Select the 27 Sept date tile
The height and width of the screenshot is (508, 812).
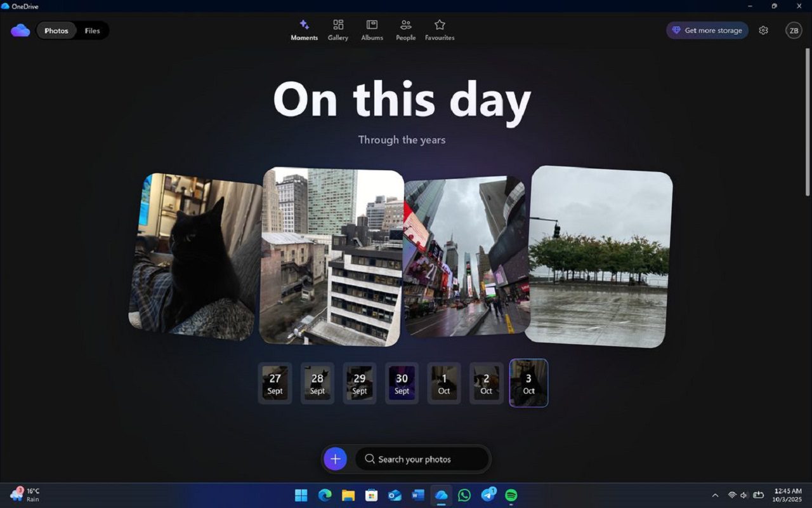275,384
